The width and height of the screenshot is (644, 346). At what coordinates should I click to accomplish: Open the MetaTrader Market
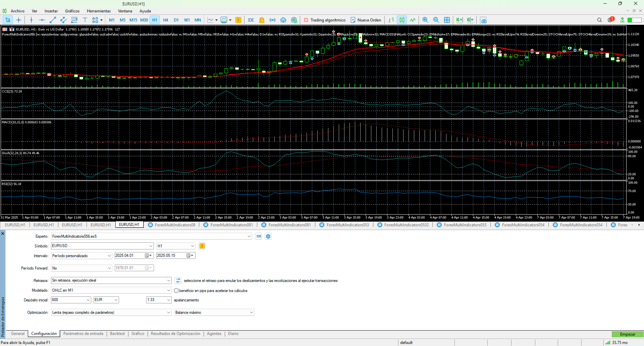pos(262,20)
